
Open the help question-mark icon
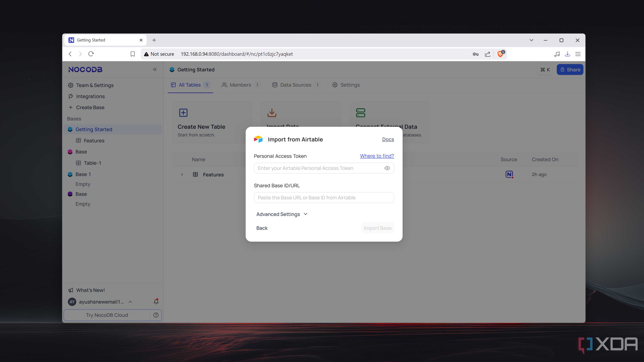[156, 315]
